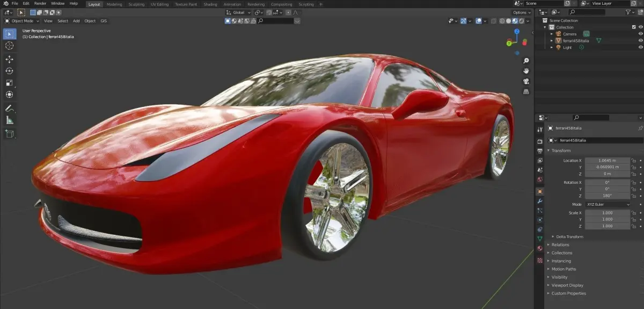Activate the Transform tool

10,95
